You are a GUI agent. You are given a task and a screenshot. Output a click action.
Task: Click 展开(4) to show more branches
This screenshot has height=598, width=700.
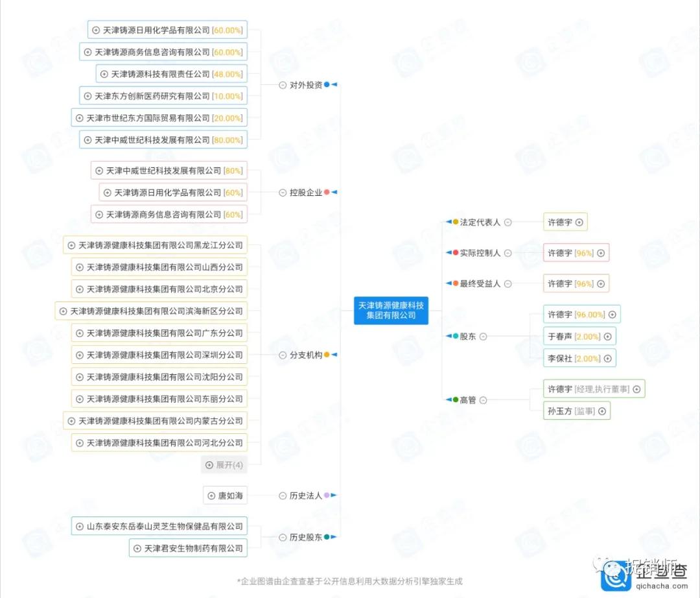coord(224,464)
